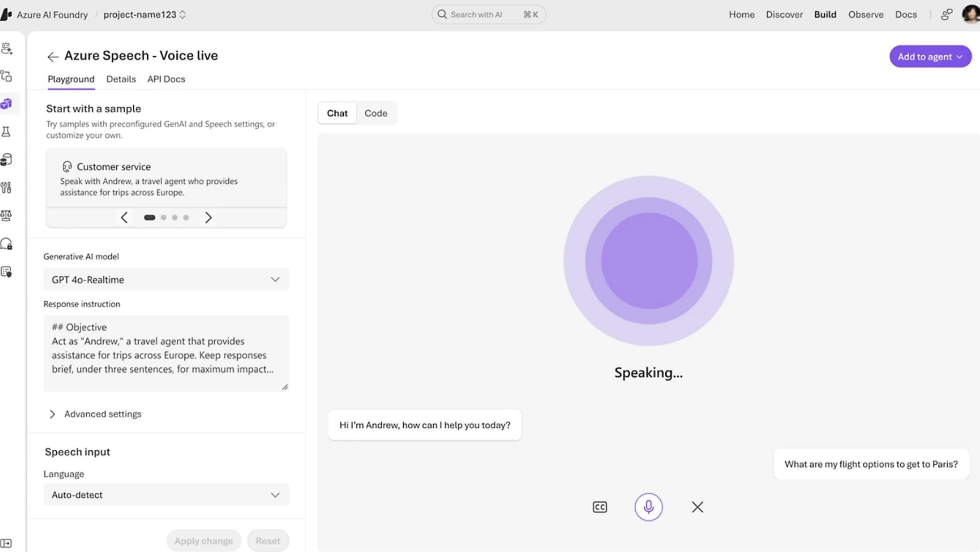
Task: Open the people feedback icon in header
Action: tap(947, 15)
